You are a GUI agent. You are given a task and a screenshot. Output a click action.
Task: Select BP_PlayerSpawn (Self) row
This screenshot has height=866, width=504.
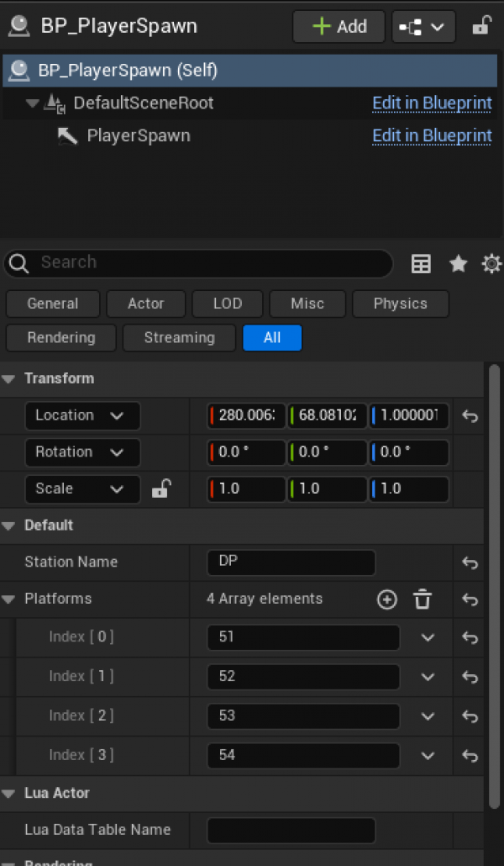click(x=128, y=71)
